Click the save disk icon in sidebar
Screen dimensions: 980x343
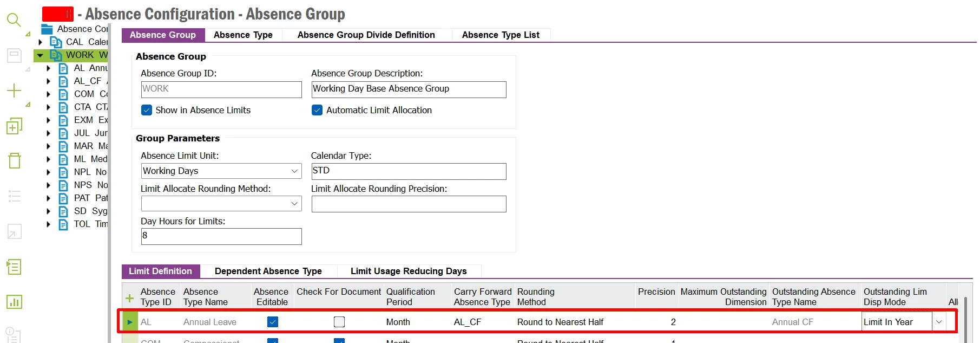click(14, 55)
